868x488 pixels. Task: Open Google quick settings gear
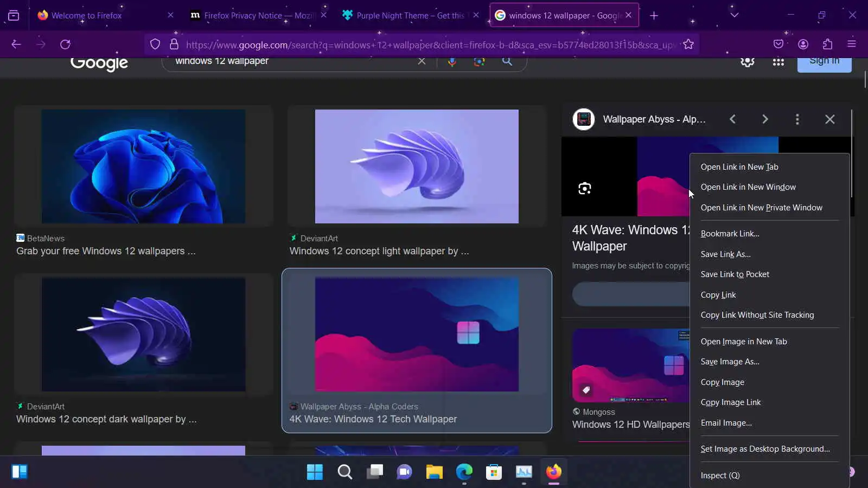click(x=748, y=62)
